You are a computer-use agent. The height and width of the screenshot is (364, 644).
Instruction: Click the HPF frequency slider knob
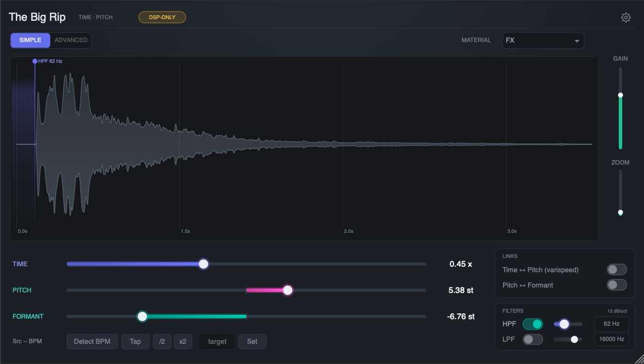click(x=564, y=324)
